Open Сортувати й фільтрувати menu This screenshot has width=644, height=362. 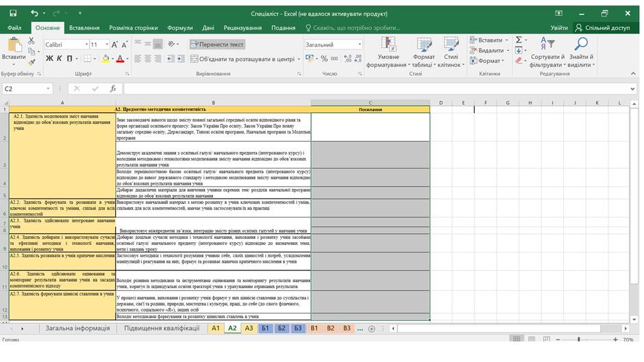pos(547,52)
